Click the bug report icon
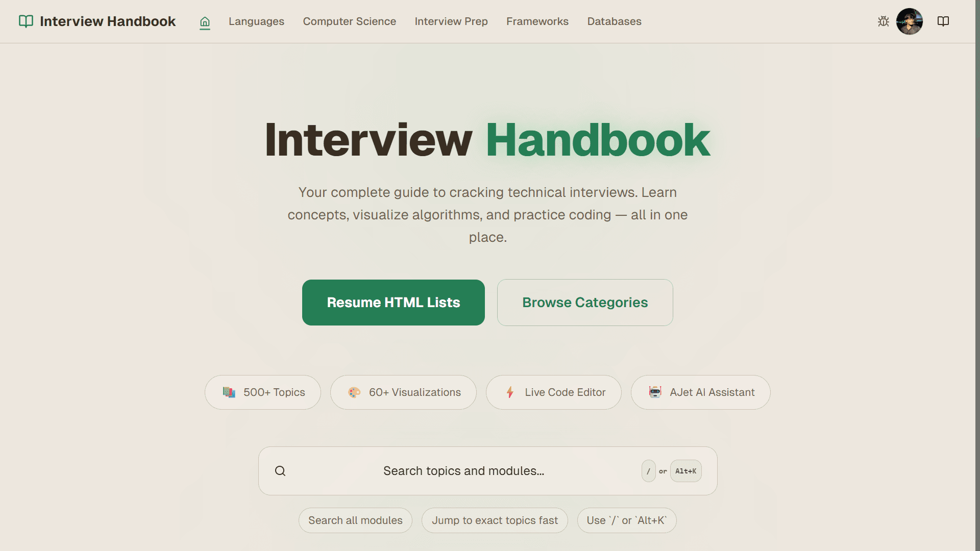 tap(884, 21)
